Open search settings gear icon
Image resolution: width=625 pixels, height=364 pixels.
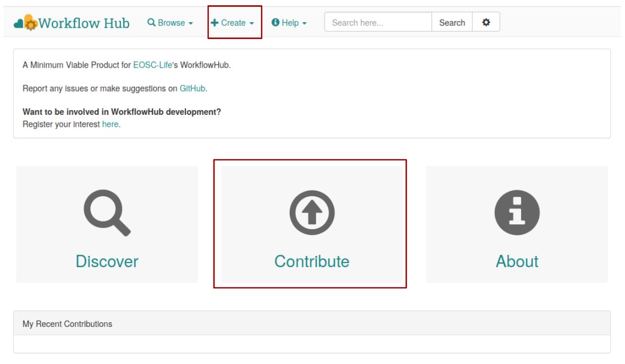(486, 22)
